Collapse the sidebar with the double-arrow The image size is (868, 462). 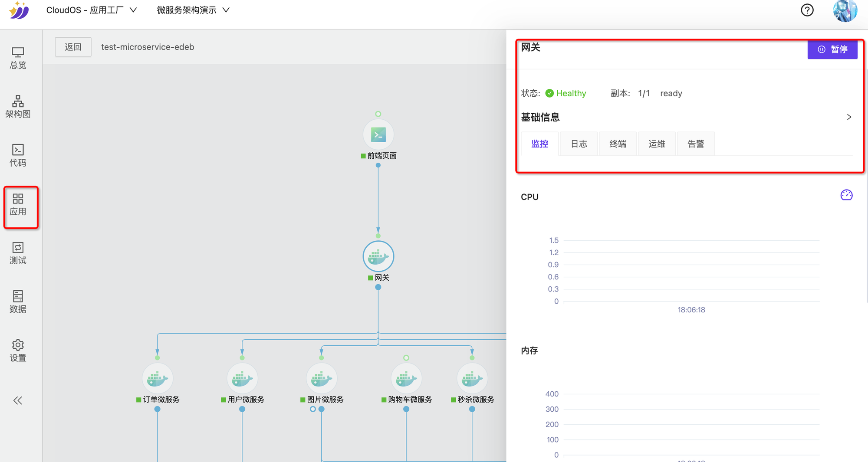(x=17, y=400)
